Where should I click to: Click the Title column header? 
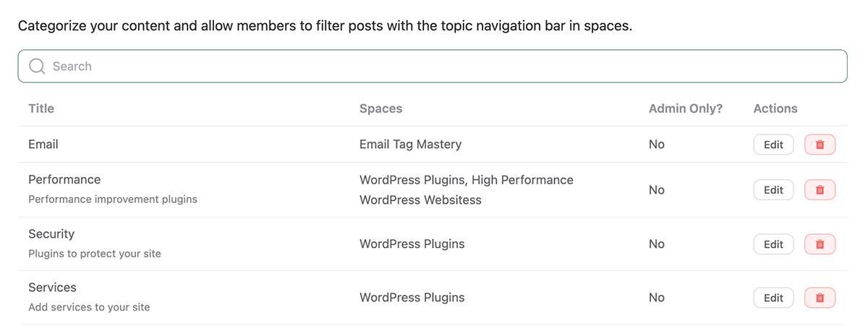click(41, 108)
